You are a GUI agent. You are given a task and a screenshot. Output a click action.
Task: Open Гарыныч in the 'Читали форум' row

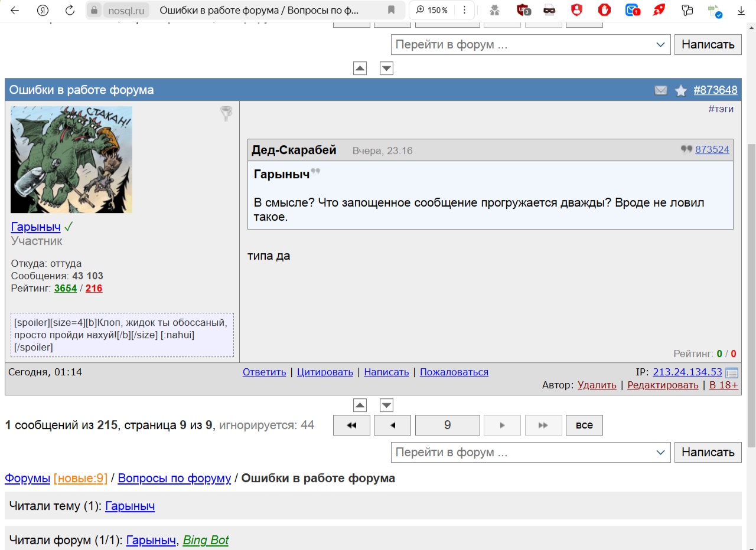coord(151,540)
